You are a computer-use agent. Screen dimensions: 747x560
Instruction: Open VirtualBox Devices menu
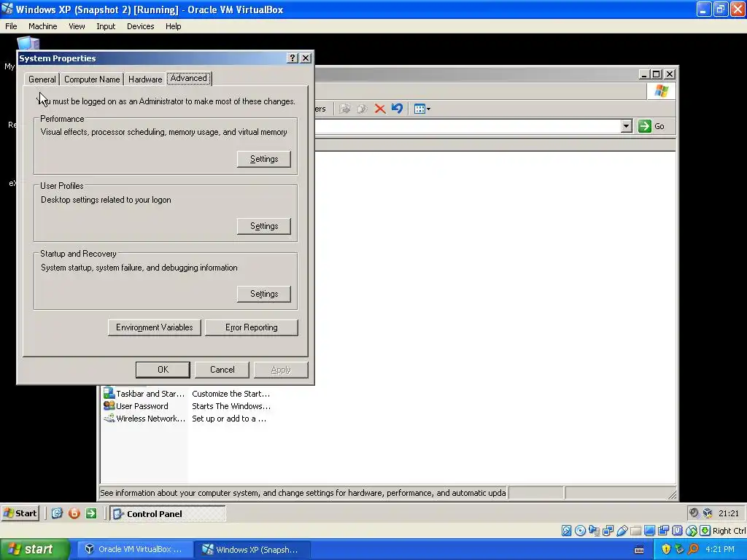(x=141, y=26)
